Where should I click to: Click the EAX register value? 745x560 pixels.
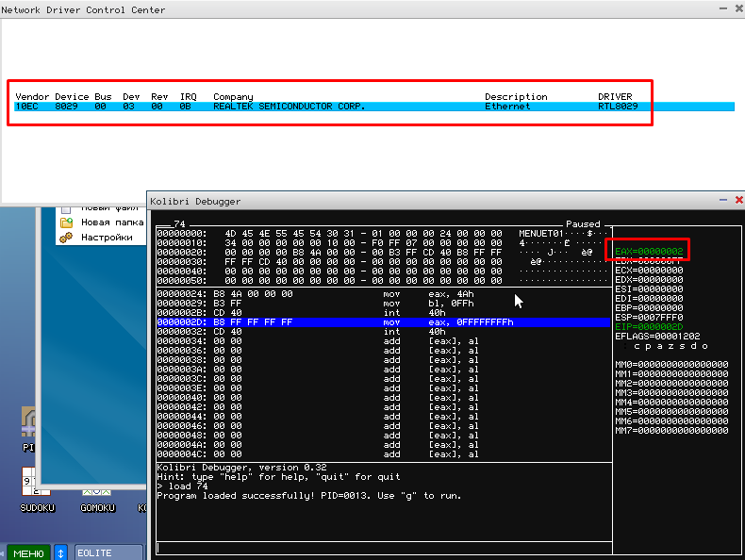(659, 251)
